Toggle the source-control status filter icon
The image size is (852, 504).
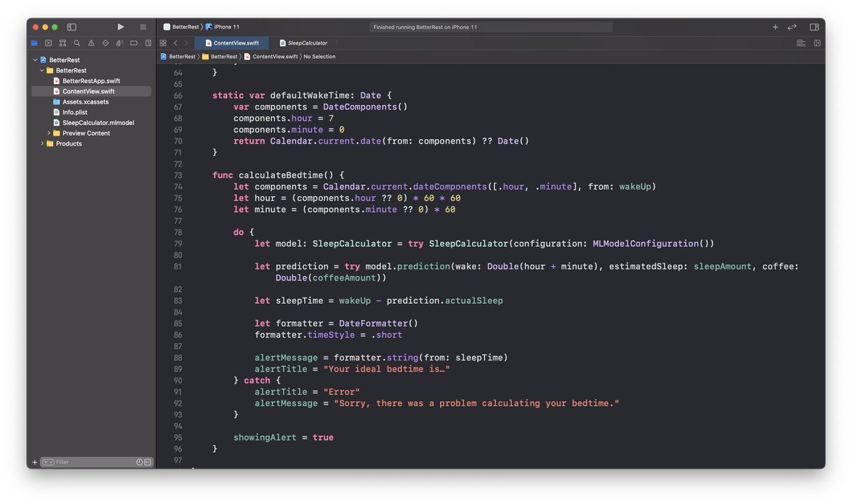pyautogui.click(x=148, y=462)
